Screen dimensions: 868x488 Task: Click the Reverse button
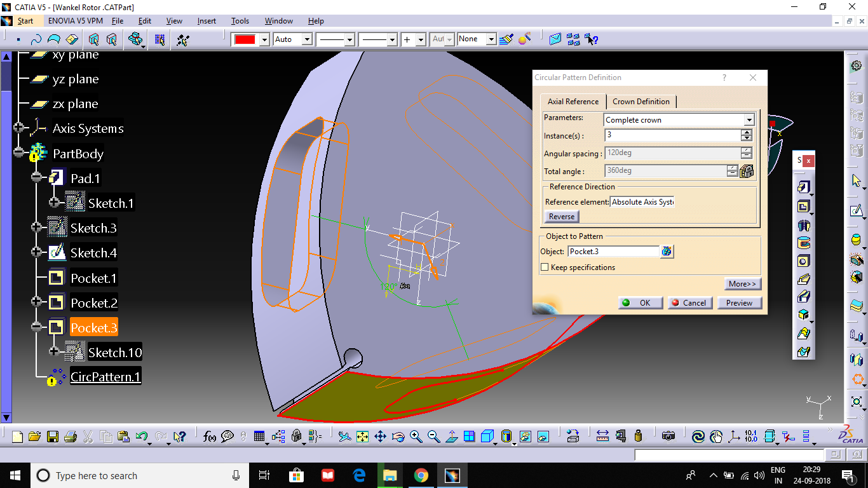[562, 217]
